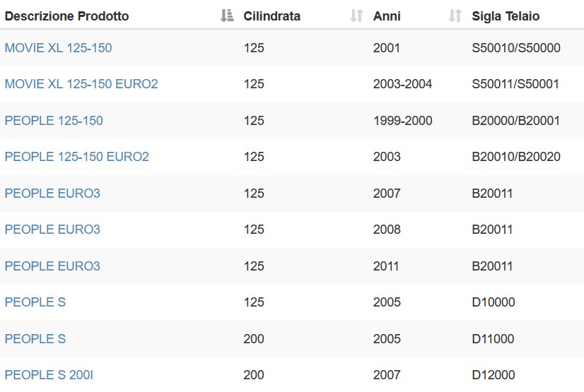Click the 1999-2000 years cell
Screen dimensions: 584x392
(x=402, y=121)
